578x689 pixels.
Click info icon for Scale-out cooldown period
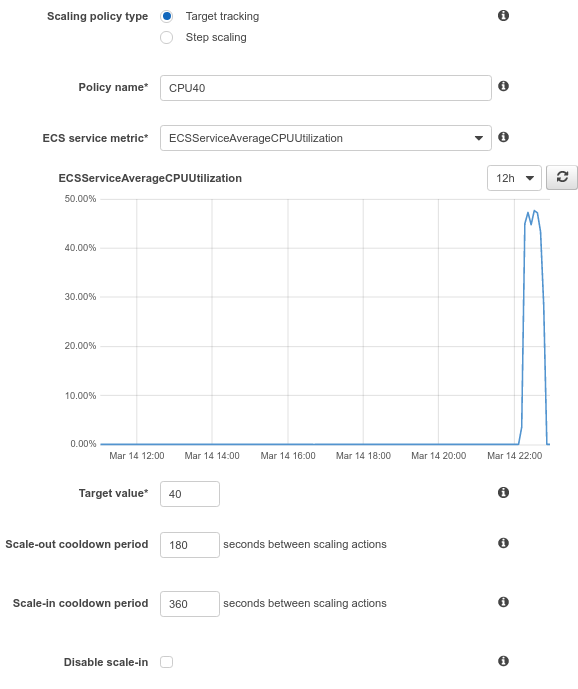(x=503, y=543)
